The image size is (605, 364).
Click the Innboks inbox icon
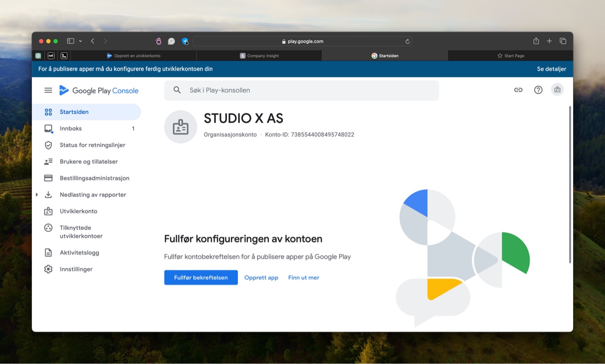48,129
